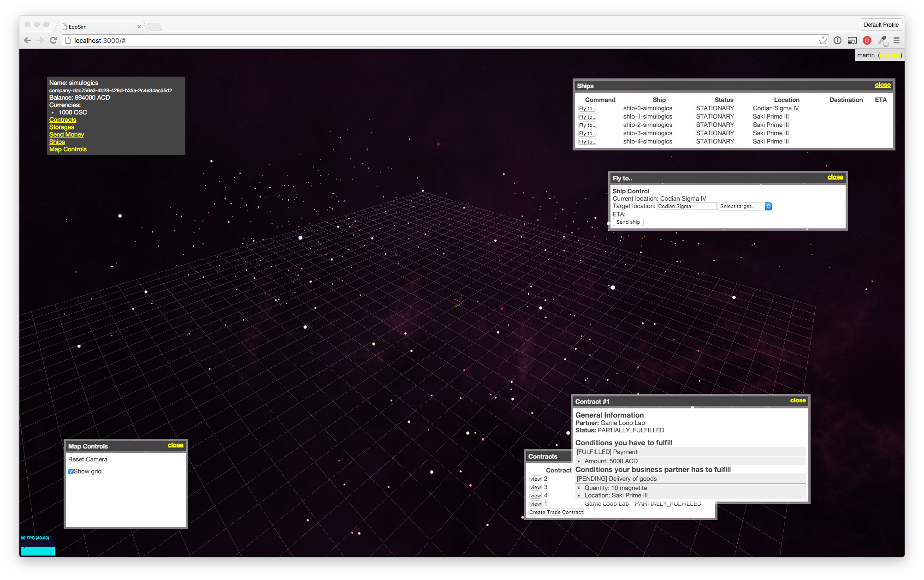924x580 pixels.
Task: Click 'Quantity: 10 magnetite' text
Action: 616,488
